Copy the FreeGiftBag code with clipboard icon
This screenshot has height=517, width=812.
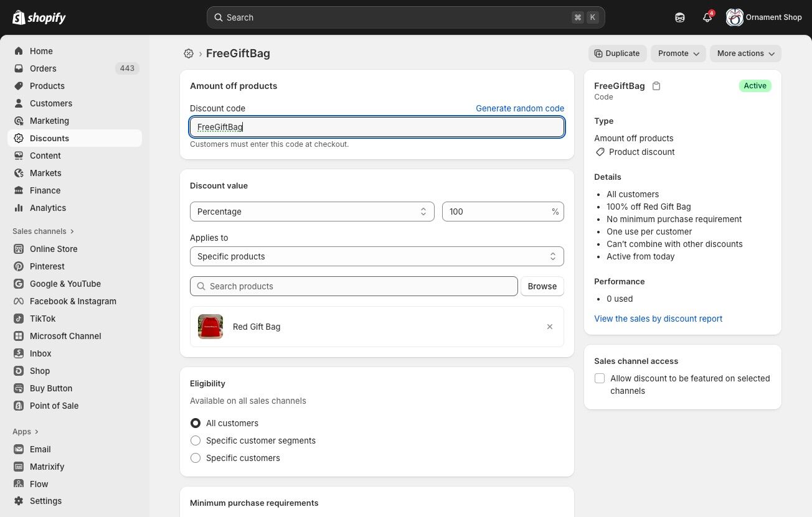(x=656, y=86)
